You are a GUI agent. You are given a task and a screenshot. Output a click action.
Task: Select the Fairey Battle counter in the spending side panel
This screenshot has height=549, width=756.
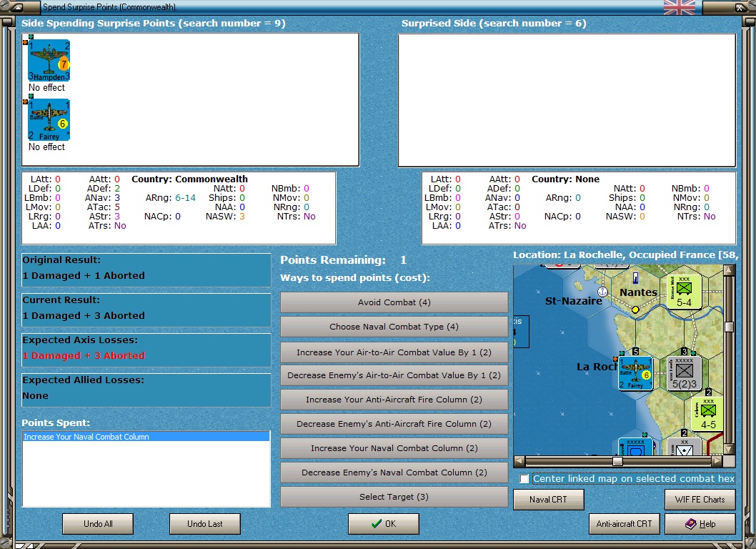(x=49, y=119)
